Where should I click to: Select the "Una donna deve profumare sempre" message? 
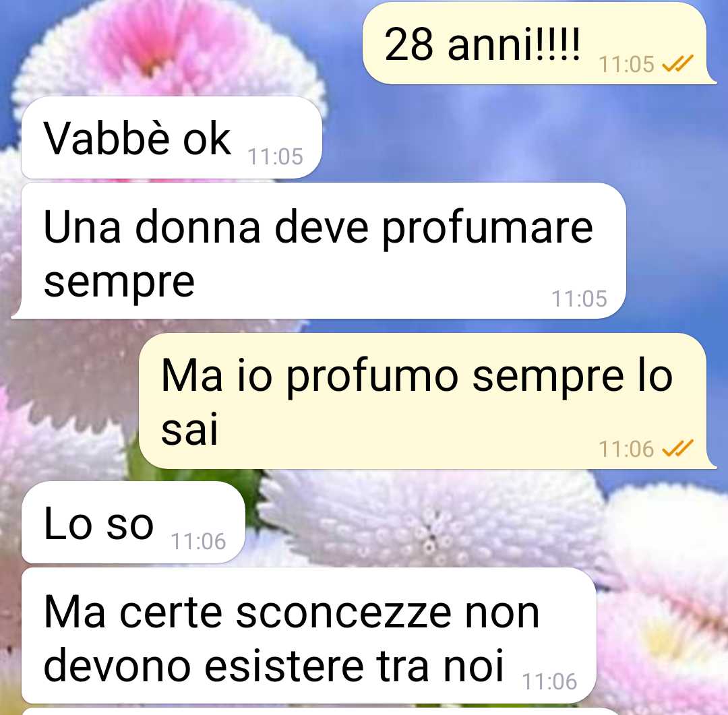pos(318,251)
